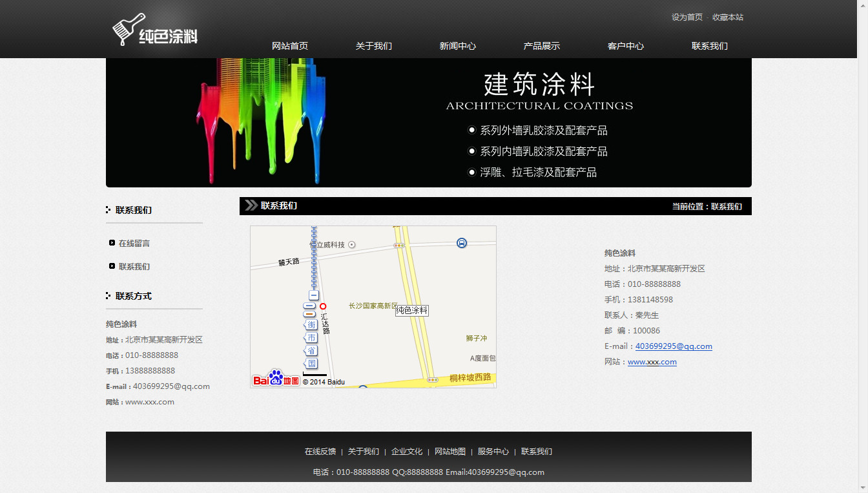Open 网站地图 in the footer
Viewport: 868px width, 493px height.
pos(449,452)
